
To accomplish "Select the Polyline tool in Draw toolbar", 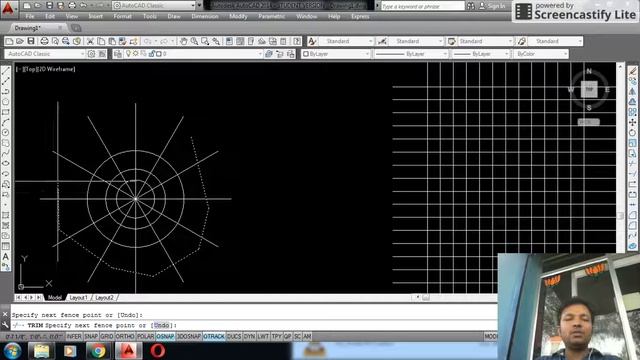I will 6,91.
